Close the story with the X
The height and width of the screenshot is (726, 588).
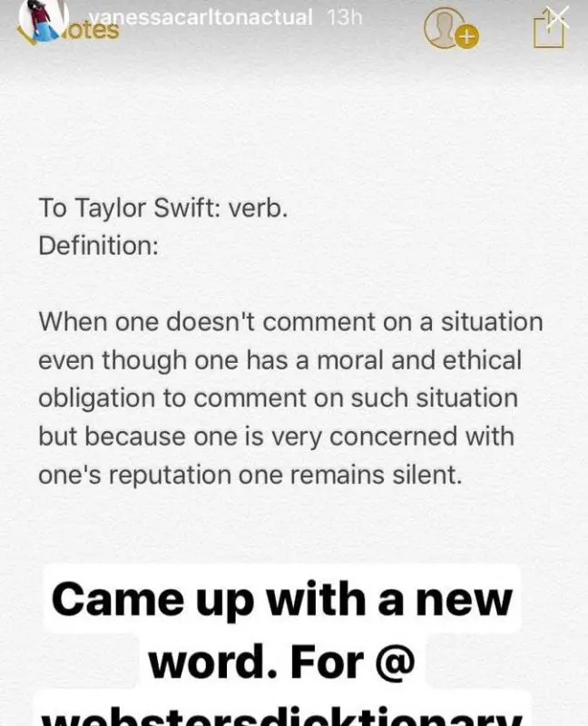[x=560, y=15]
